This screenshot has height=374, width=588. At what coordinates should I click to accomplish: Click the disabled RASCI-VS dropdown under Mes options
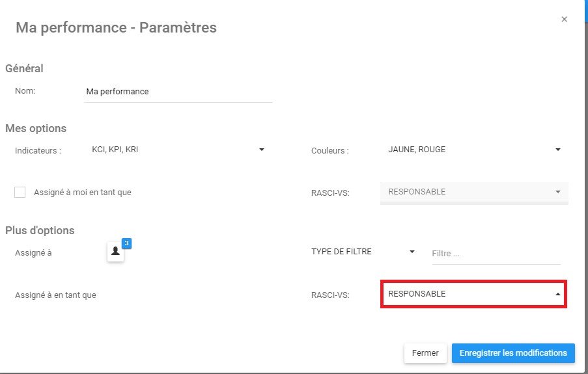pos(473,192)
